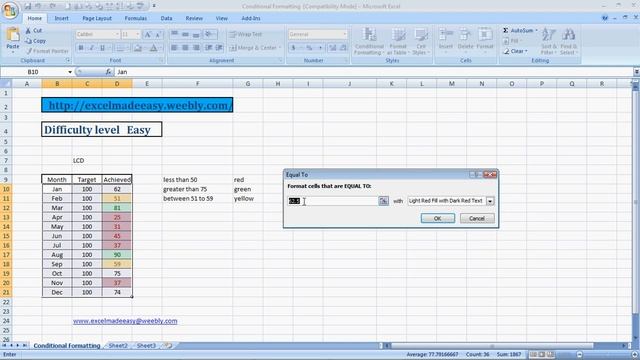Click the Cut scissors icon

click(28, 31)
